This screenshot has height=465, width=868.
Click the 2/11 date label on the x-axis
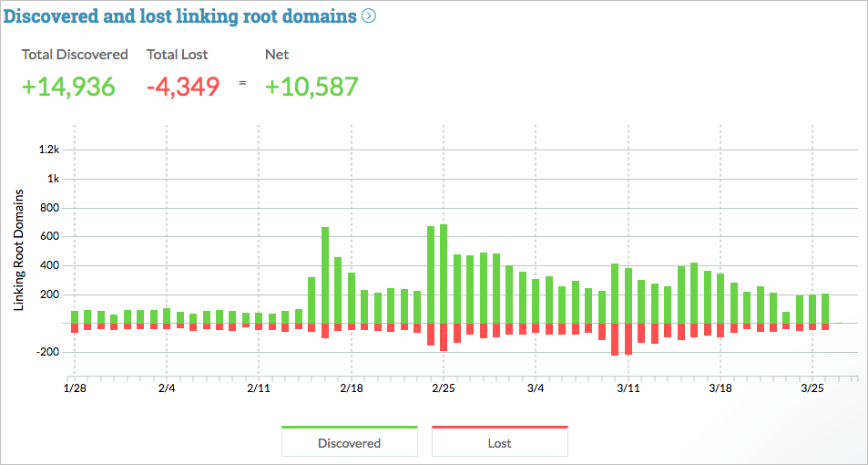click(x=259, y=388)
